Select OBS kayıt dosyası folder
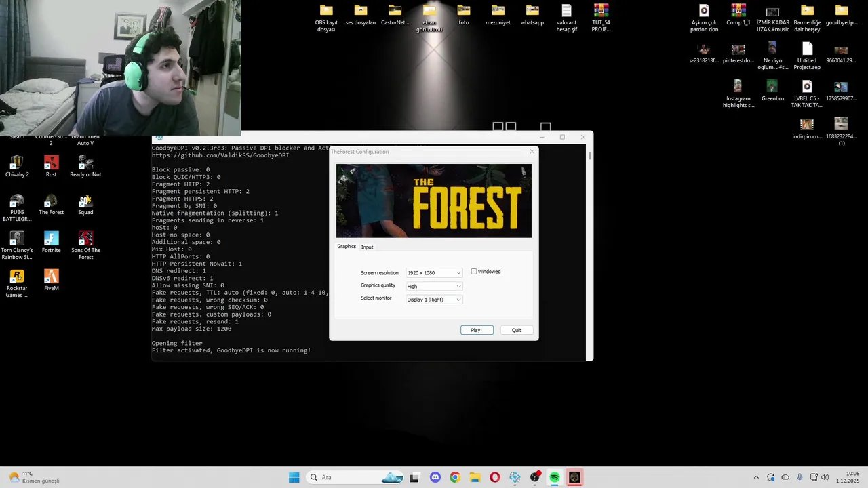Screen dimensions: 868x488 coord(326,18)
